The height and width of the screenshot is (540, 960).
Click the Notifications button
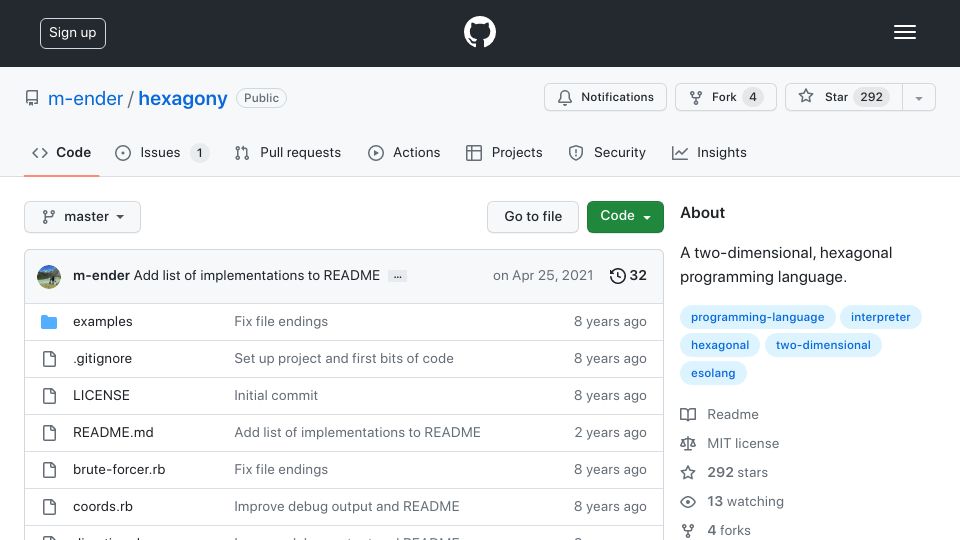click(605, 97)
